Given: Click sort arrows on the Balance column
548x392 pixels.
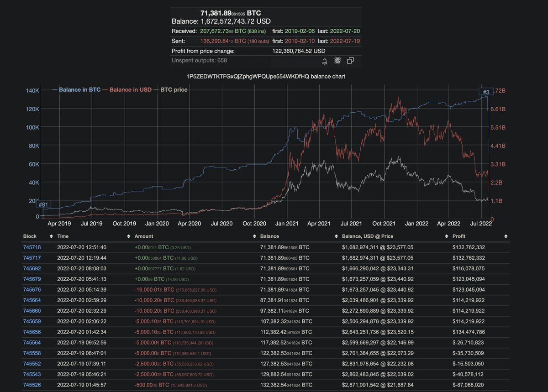Looking at the screenshot, I should pyautogui.click(x=336, y=236).
